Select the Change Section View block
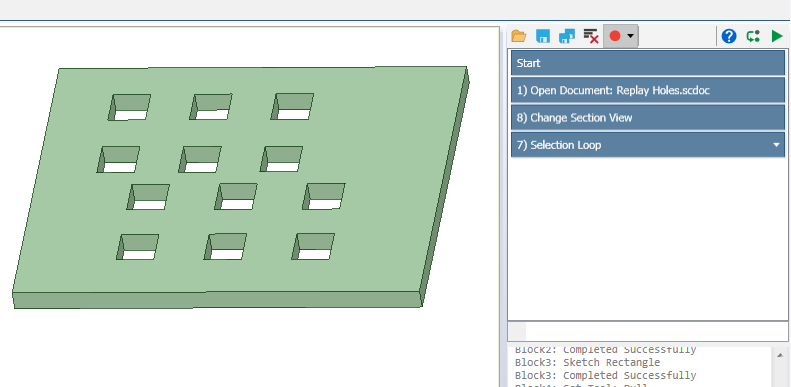791x387 pixels. [648, 118]
